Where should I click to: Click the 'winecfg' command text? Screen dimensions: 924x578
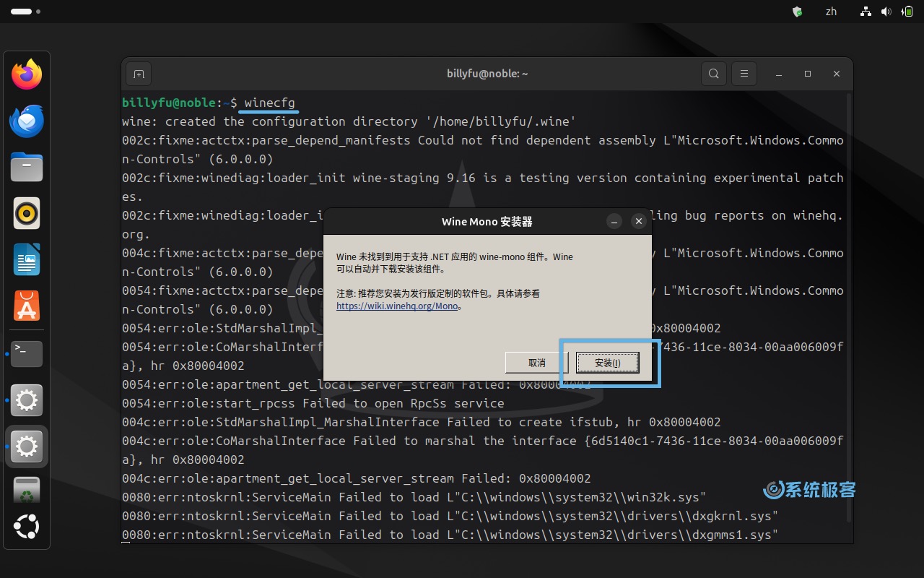pos(269,103)
